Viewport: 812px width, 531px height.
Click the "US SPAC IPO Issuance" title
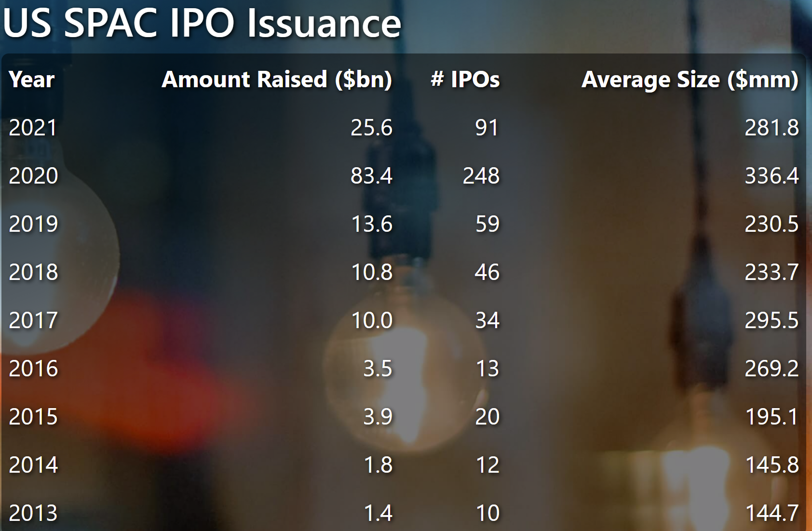[202, 23]
